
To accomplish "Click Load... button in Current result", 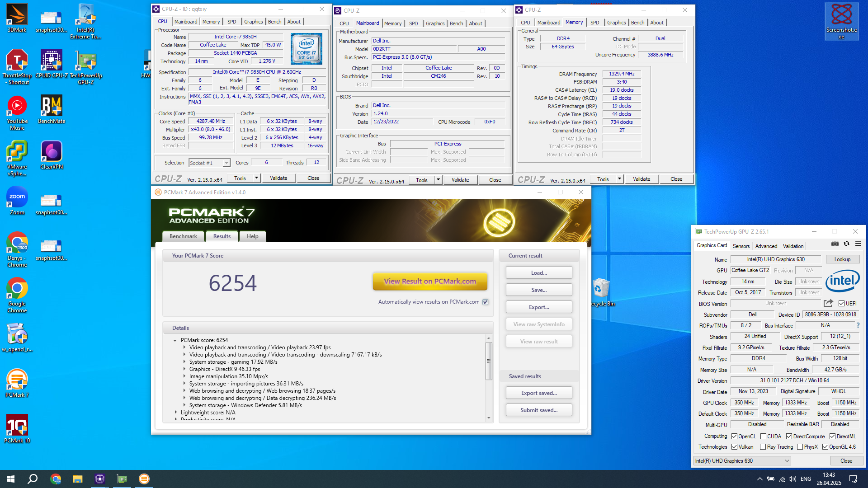I will [x=539, y=272].
